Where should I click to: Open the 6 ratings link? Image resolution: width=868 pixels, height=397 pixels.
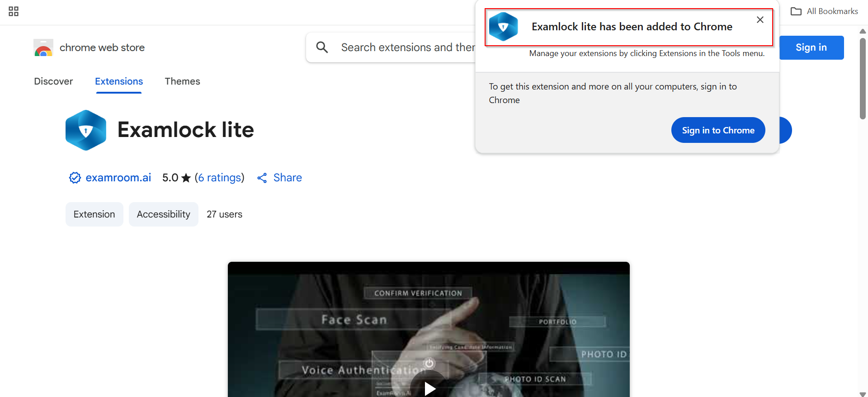(x=220, y=178)
